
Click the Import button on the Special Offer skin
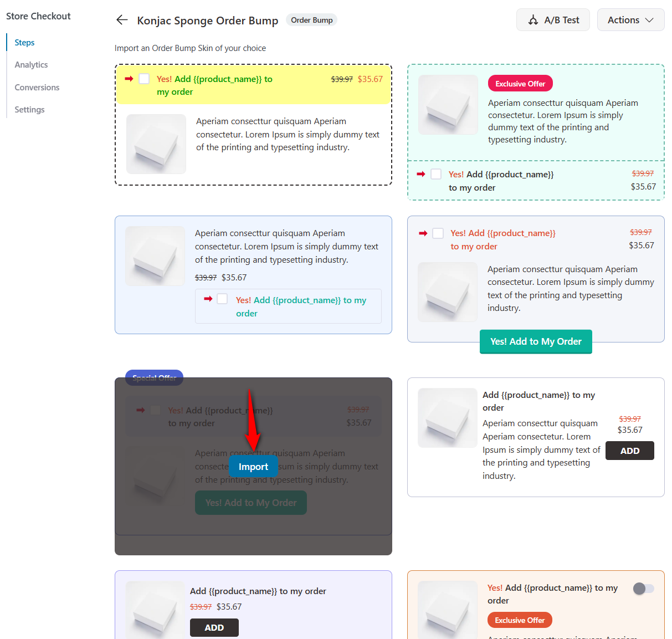click(x=253, y=466)
